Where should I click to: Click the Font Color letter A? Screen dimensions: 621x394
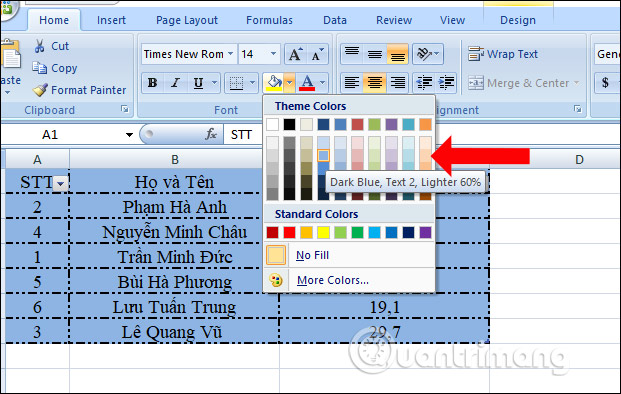tap(307, 83)
